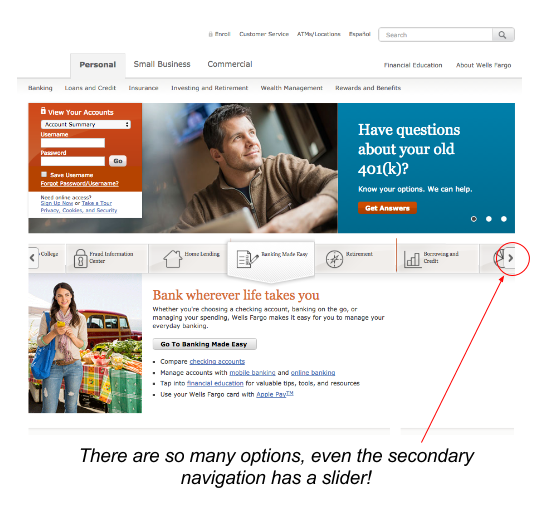Click the Go sign-in button
The height and width of the screenshot is (507, 553).
[x=118, y=161]
